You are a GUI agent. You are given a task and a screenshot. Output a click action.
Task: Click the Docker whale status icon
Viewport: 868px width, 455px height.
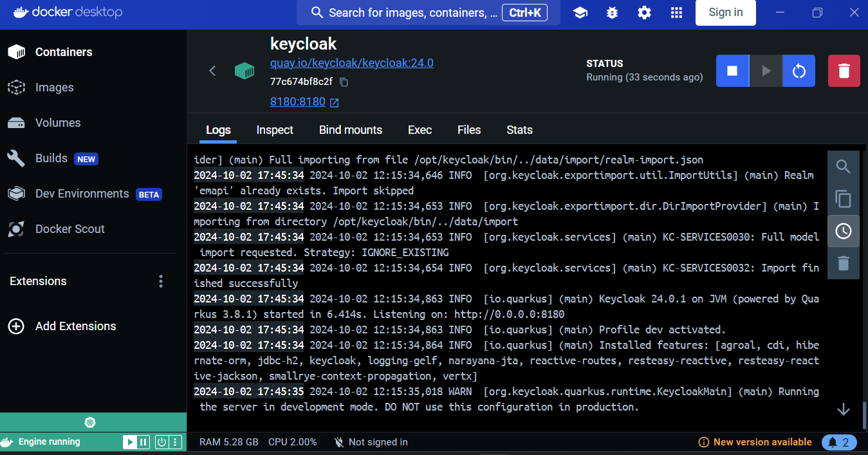pyautogui.click(x=7, y=442)
